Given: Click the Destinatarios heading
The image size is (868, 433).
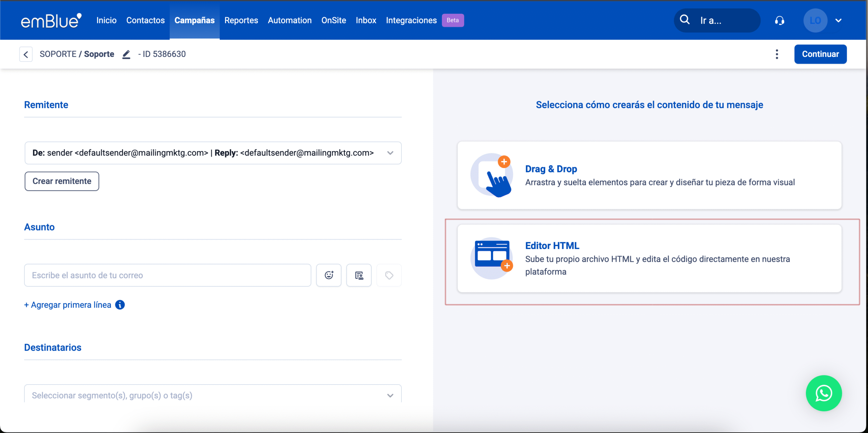Looking at the screenshot, I should [53, 347].
